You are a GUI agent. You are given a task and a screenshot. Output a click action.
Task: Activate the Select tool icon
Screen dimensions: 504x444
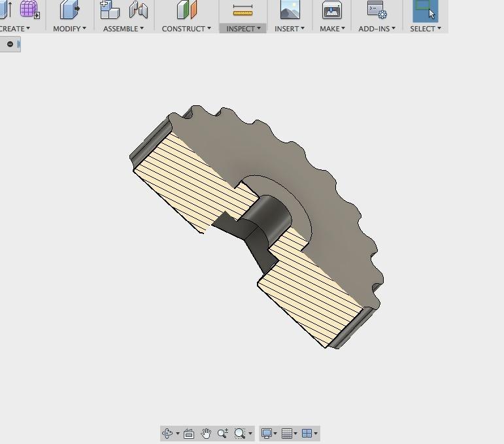425,10
